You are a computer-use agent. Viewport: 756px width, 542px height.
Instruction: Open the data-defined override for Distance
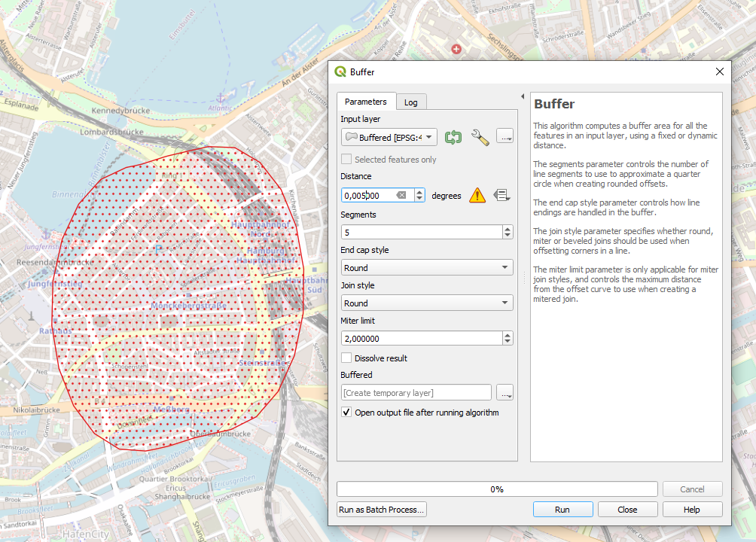click(x=501, y=196)
